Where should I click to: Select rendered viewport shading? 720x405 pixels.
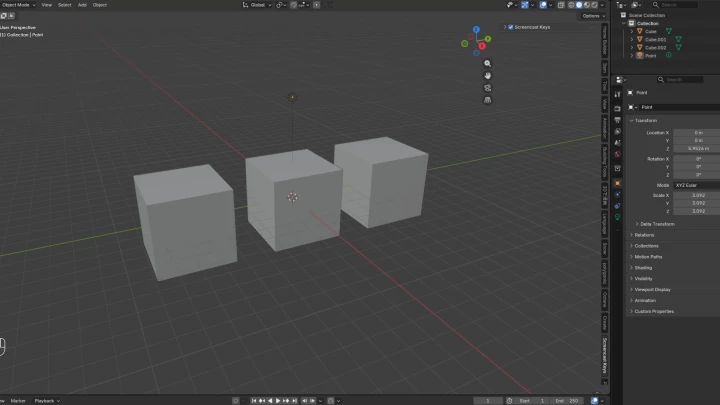coord(595,5)
